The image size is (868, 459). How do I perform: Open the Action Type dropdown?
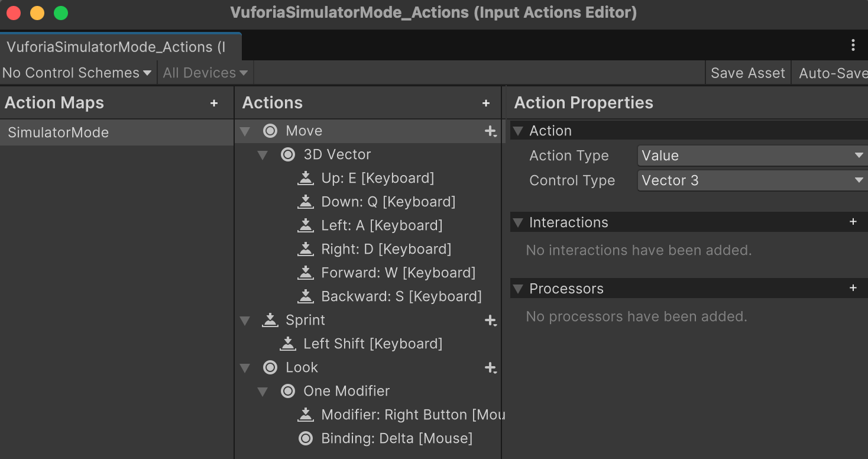[x=752, y=156]
